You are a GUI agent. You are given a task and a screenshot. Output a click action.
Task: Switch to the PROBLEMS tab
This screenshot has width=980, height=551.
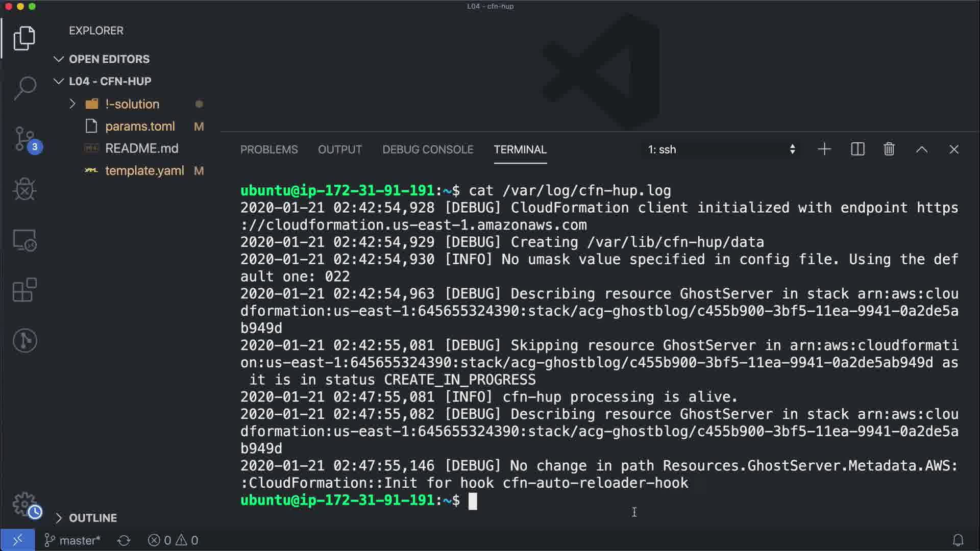269,149
